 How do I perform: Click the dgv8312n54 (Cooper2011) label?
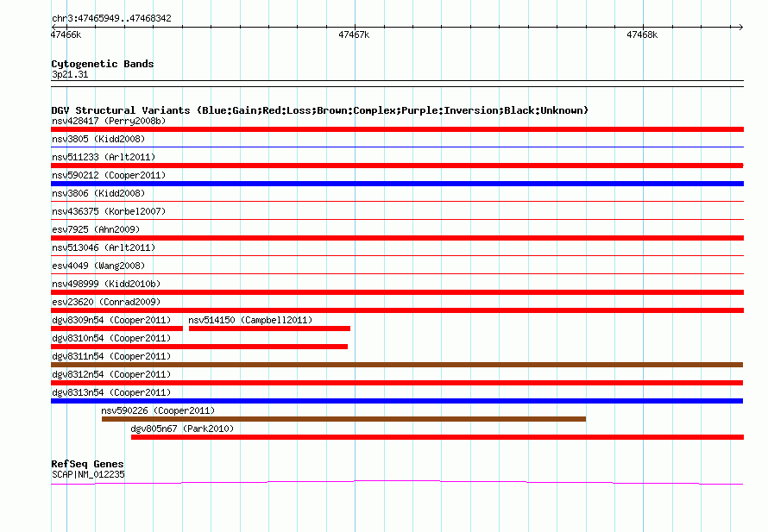111,374
